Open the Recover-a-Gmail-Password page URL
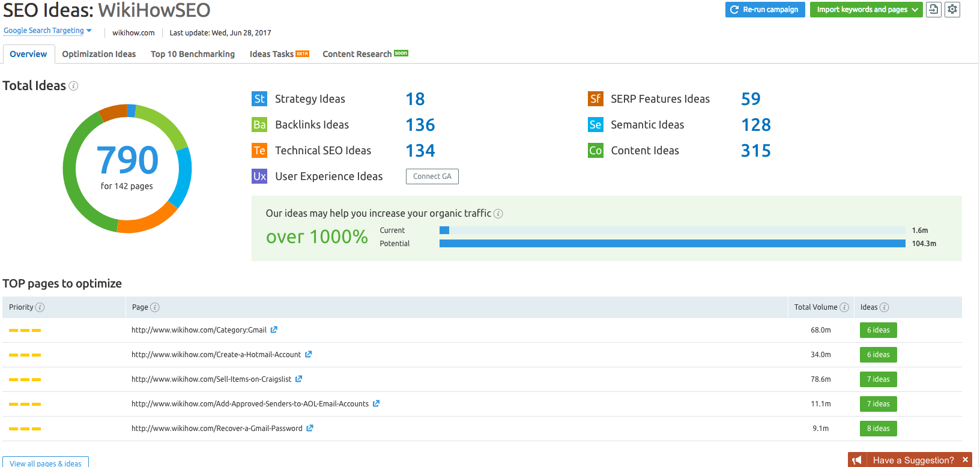 pos(217,429)
